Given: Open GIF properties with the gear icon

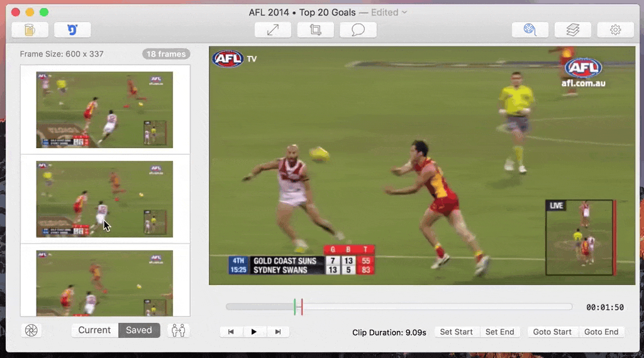Looking at the screenshot, I should click(x=615, y=30).
